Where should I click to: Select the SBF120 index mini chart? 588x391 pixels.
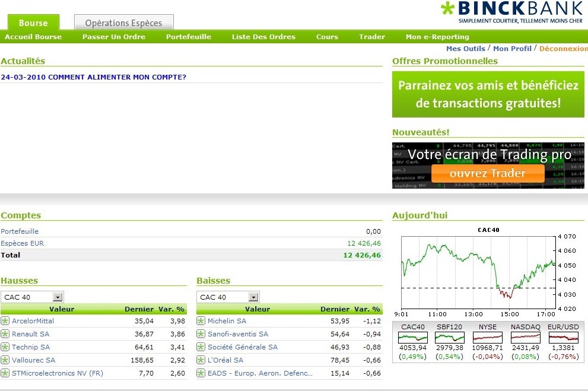tap(450, 338)
